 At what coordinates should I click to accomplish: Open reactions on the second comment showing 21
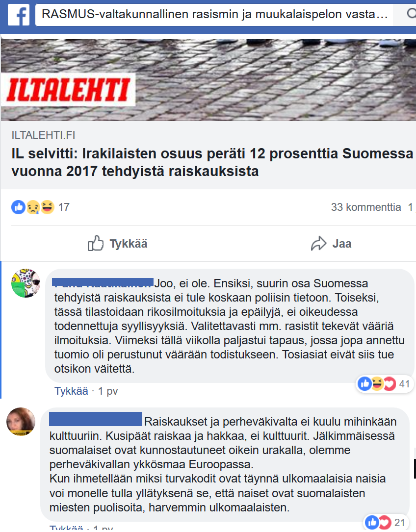click(386, 523)
